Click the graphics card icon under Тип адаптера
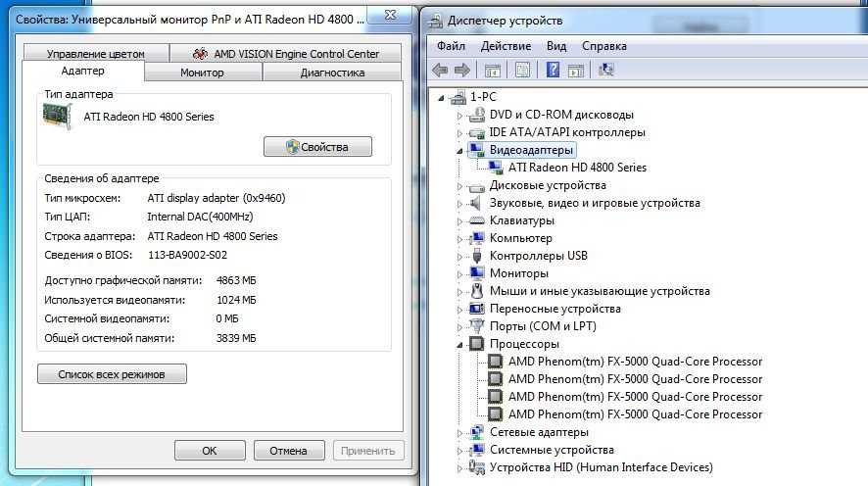The width and height of the screenshot is (868, 486). (58, 117)
